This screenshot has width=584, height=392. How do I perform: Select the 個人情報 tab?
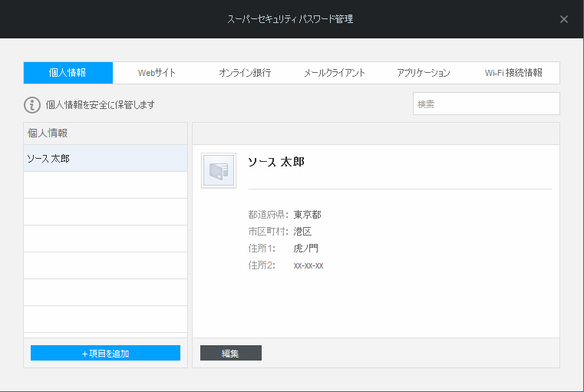tap(68, 73)
